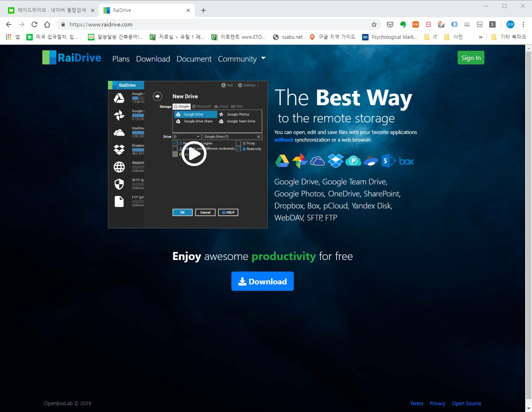
Task: Open the gray monitor extension icon
Action: (467, 24)
